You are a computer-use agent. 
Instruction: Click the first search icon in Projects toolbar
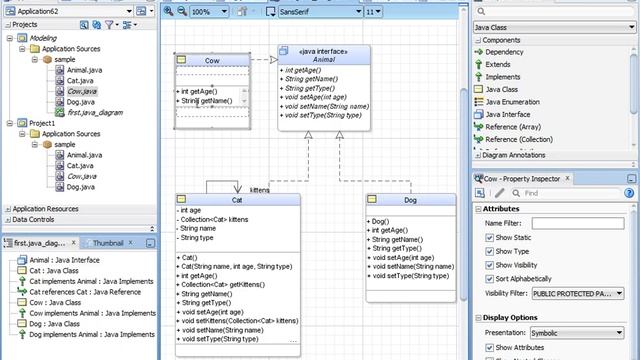tap(84, 25)
